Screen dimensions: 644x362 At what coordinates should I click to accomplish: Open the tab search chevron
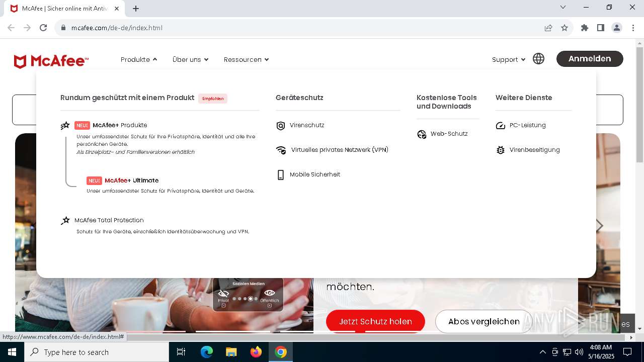click(563, 7)
